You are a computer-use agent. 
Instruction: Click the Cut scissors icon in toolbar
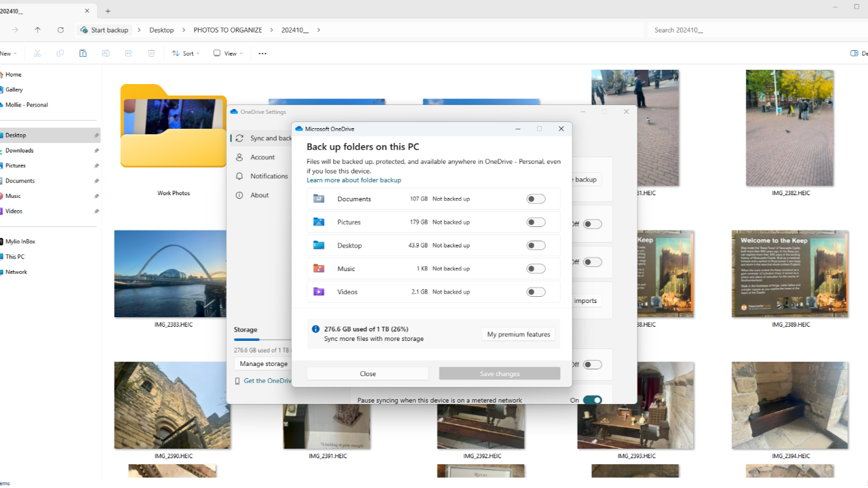click(x=37, y=54)
